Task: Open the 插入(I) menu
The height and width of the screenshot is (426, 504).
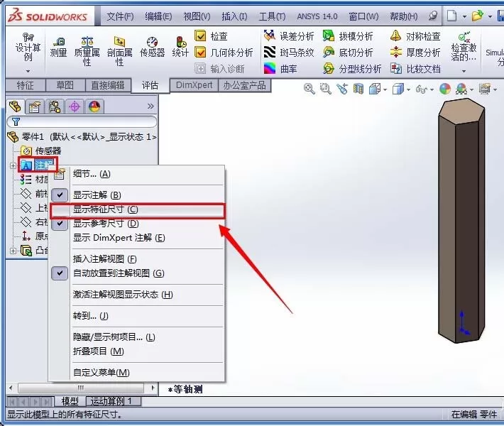Action: [x=234, y=16]
